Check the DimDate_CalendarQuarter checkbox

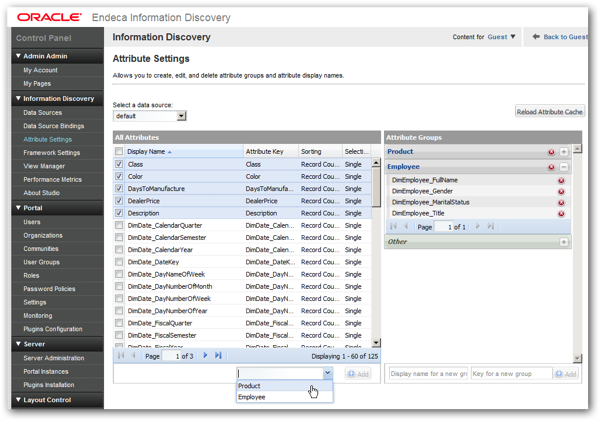point(119,225)
